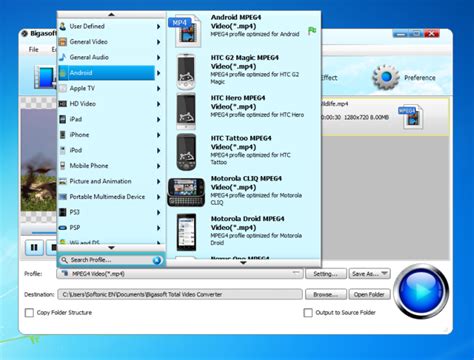Choose HTC Hero MPEG4 Video profile
The width and height of the screenshot is (474, 360).
pyautogui.click(x=244, y=111)
